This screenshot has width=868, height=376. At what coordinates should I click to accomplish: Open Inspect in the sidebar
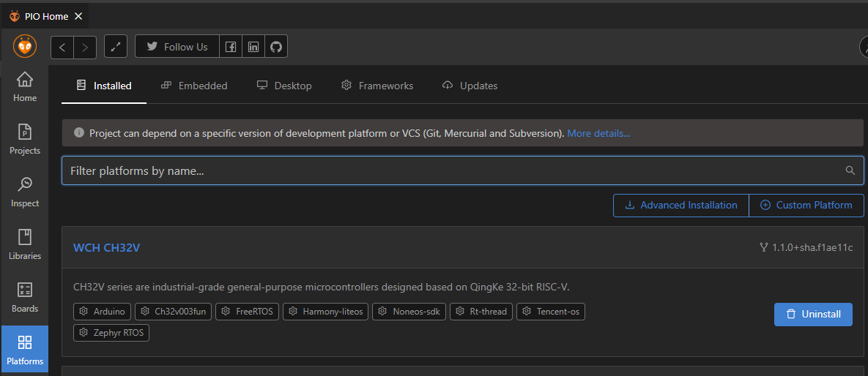coord(24,192)
